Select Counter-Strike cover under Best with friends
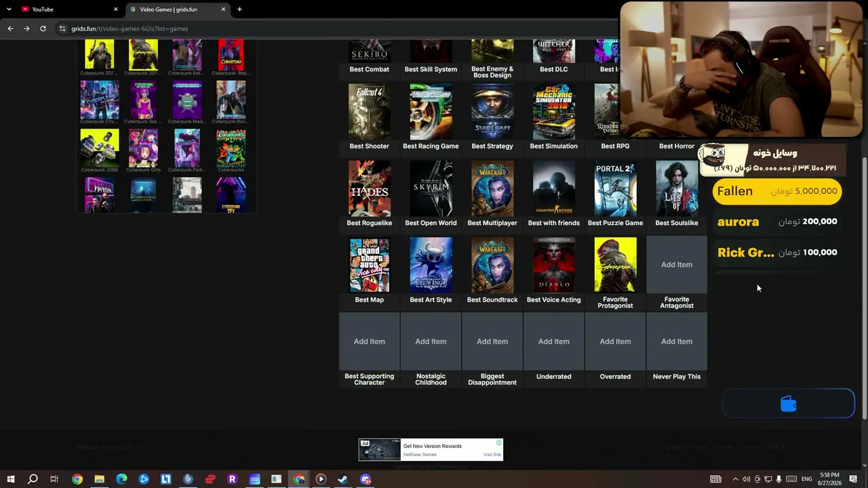This screenshot has height=488, width=868. 553,188
